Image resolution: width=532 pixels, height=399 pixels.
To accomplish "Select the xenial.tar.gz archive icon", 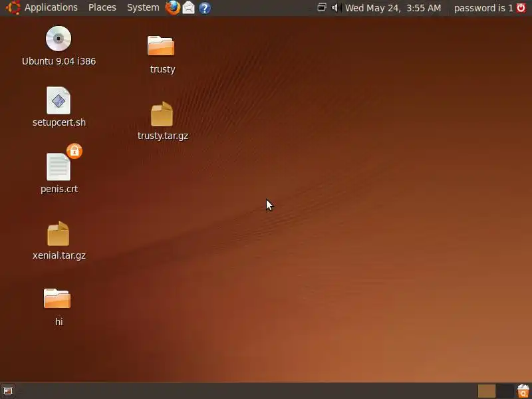I will tap(59, 233).
